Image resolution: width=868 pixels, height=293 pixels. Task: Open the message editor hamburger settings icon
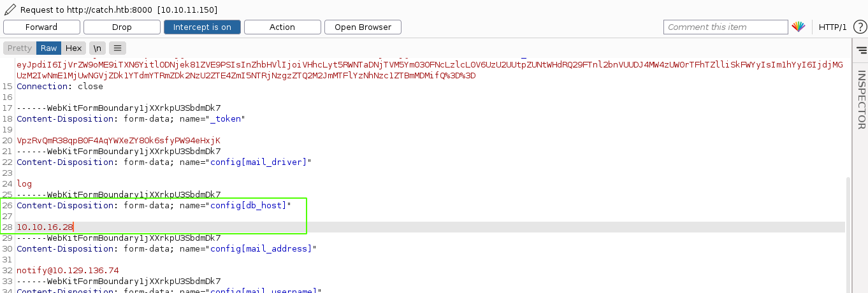(117, 48)
